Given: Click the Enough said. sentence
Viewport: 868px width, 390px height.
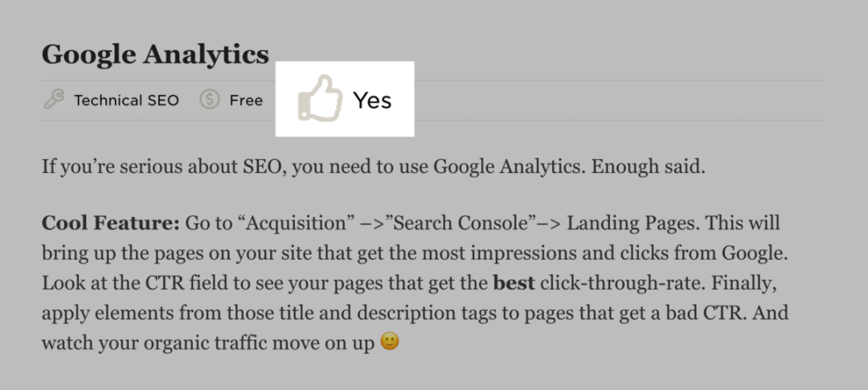Looking at the screenshot, I should click(649, 166).
